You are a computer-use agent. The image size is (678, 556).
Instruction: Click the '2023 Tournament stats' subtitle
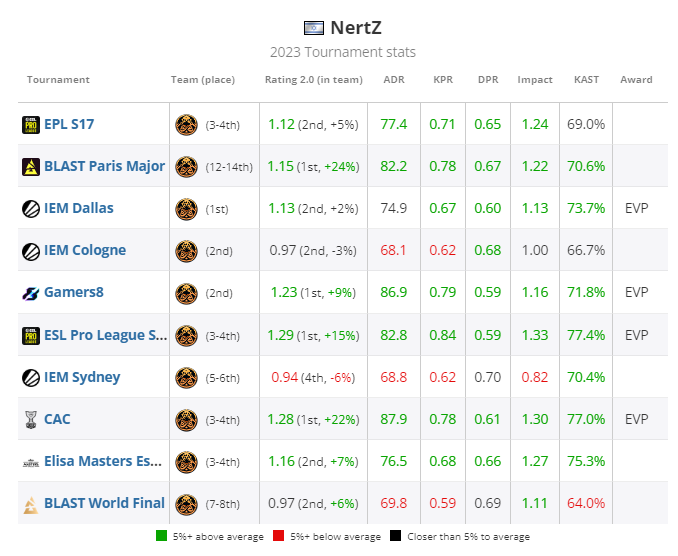343,52
